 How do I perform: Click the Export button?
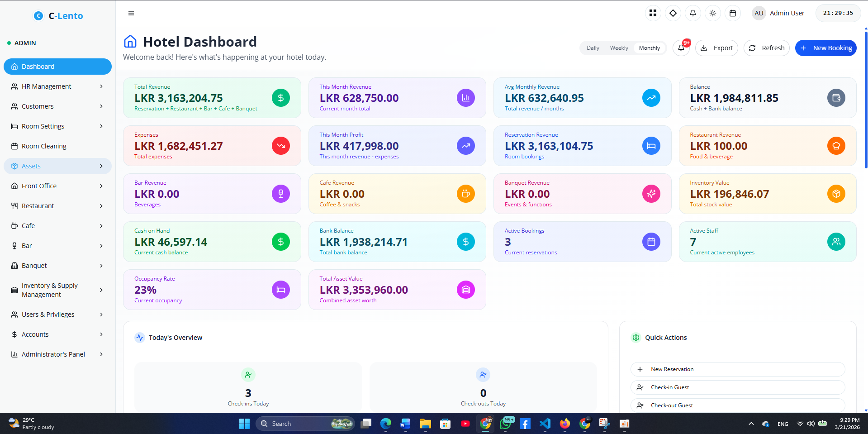pos(716,48)
